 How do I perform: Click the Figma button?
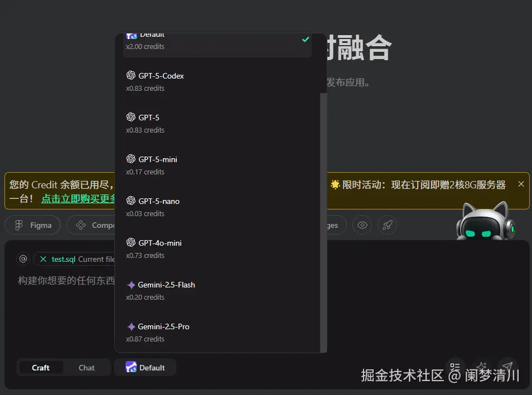33,225
